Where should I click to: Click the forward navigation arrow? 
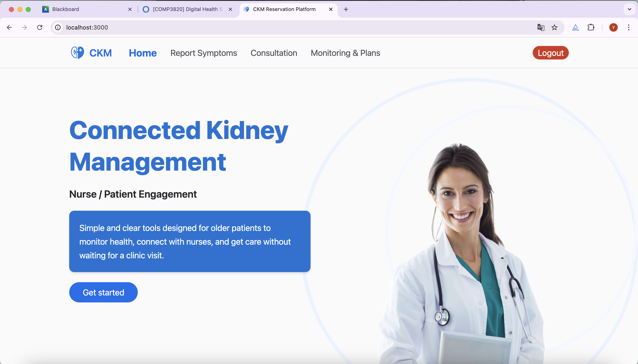pyautogui.click(x=24, y=27)
